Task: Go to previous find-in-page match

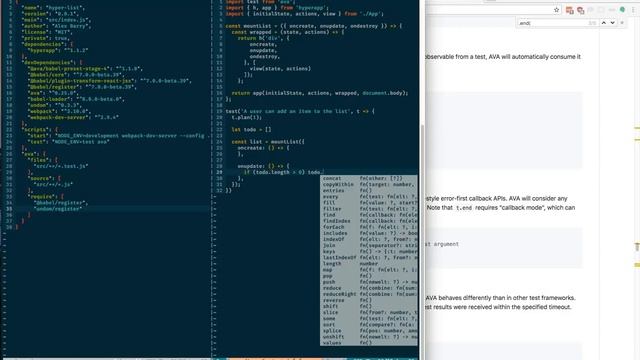Action: (604, 23)
